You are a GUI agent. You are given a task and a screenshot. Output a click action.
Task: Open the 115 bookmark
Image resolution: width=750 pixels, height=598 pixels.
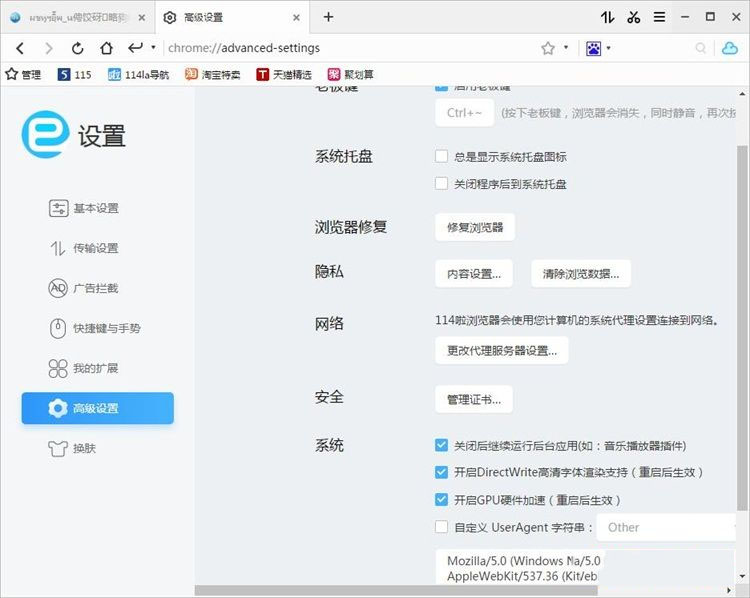coord(74,74)
